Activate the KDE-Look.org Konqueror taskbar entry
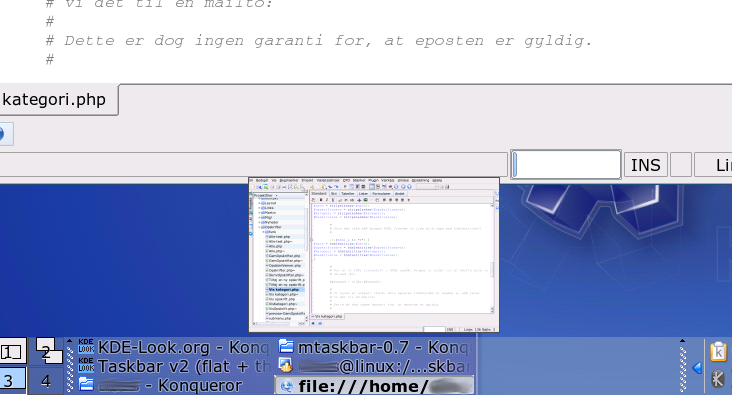Image resolution: width=732 pixels, height=395 pixels. tap(174, 347)
